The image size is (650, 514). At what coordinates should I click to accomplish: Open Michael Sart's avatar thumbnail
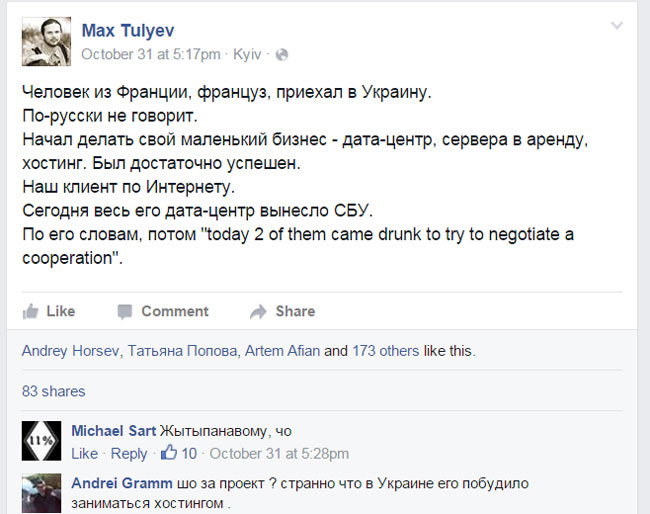click(42, 441)
